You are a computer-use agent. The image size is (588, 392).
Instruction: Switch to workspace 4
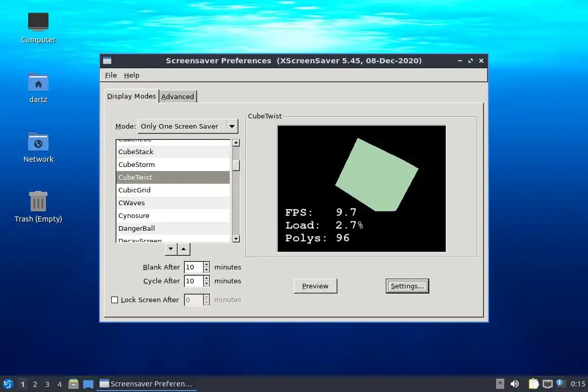60,384
